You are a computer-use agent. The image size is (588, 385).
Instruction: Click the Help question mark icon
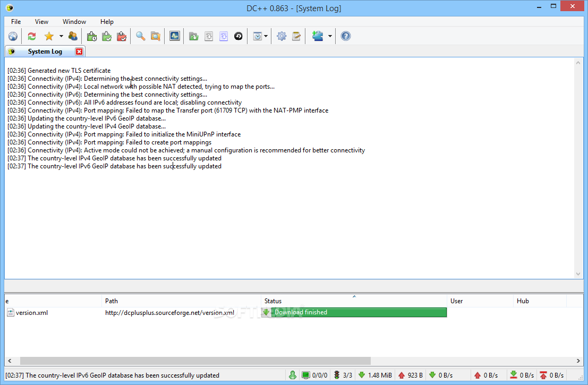click(346, 36)
